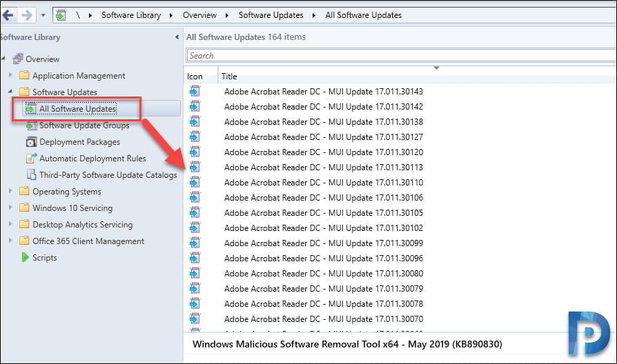Click the All Software Updates node icon

[x=30, y=108]
